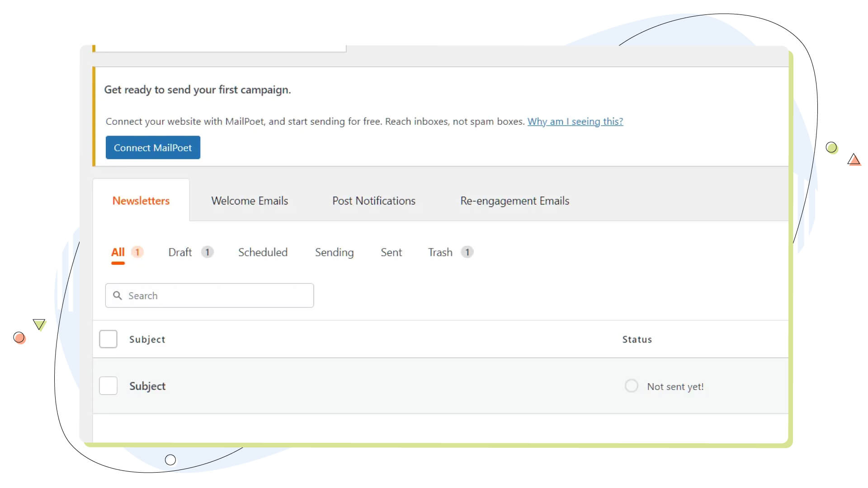Filter newsletters by Draft
The height and width of the screenshot is (488, 868).
click(180, 252)
